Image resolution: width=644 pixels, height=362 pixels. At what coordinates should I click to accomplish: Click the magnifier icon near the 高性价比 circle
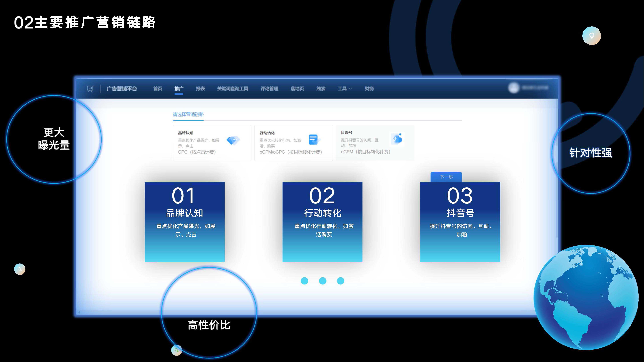point(177,350)
